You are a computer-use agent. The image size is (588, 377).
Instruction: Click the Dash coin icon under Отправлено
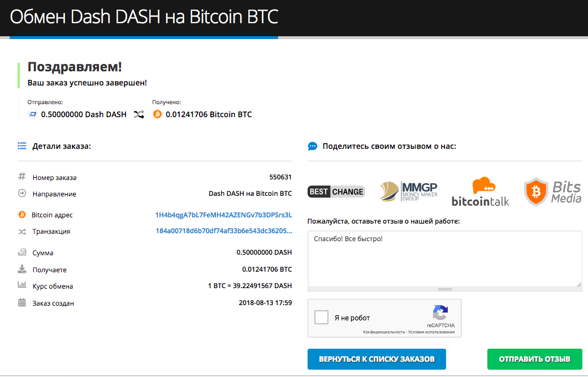click(33, 114)
